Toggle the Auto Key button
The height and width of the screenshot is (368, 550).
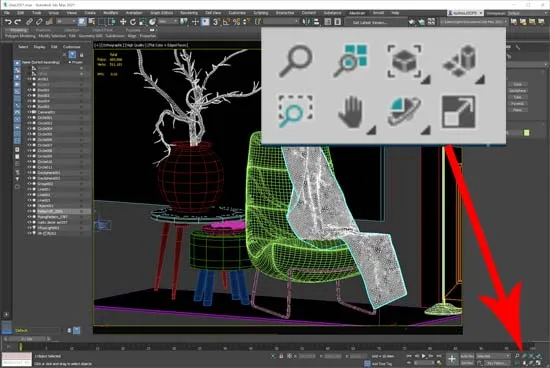(467, 356)
